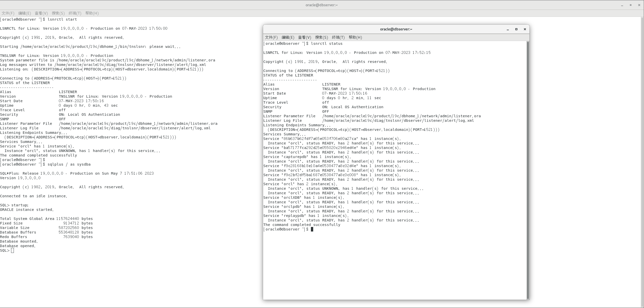Screen dimensions: 644x308
Task: Open 文件(F) menu in the front terminal
Action: pos(271,37)
